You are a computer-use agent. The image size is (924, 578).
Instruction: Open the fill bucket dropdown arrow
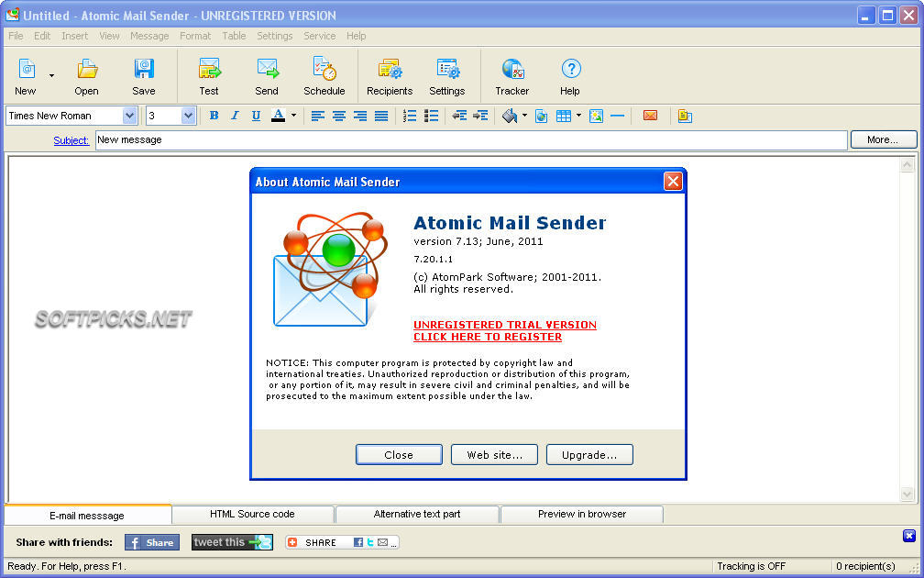(x=524, y=116)
